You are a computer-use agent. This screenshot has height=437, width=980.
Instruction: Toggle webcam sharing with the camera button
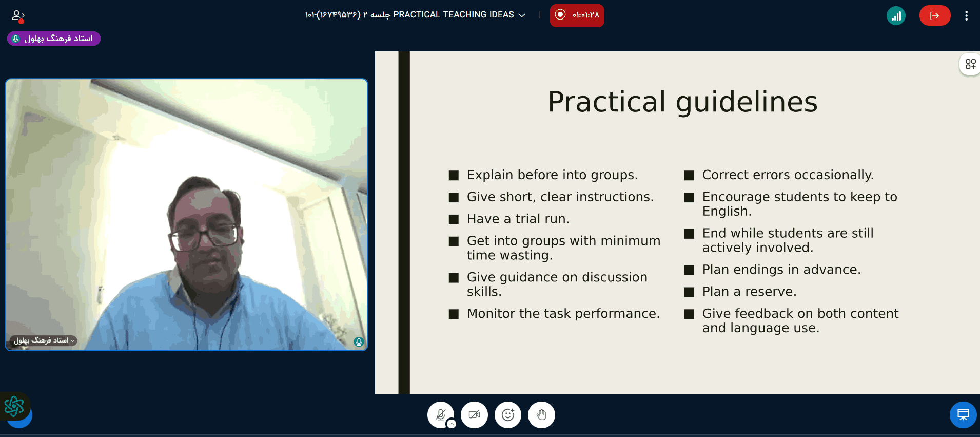tap(474, 415)
